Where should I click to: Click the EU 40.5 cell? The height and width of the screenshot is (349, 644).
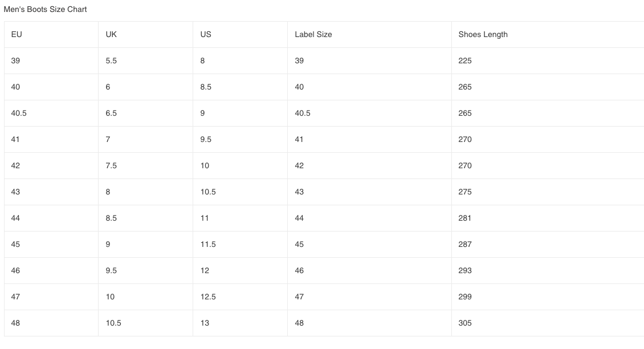[19, 113]
